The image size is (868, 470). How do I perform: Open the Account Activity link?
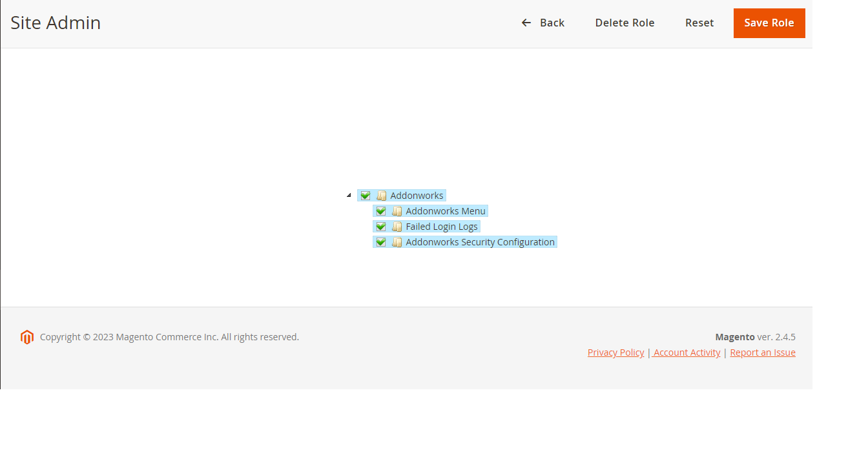click(687, 352)
